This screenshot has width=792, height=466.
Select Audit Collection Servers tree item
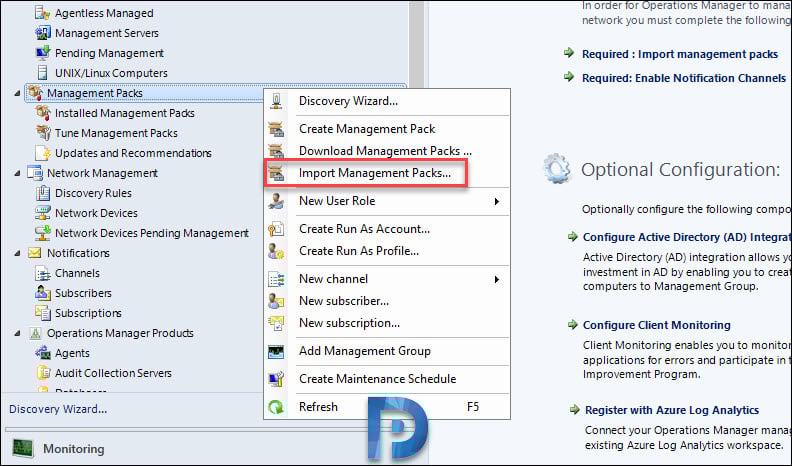click(x=113, y=373)
